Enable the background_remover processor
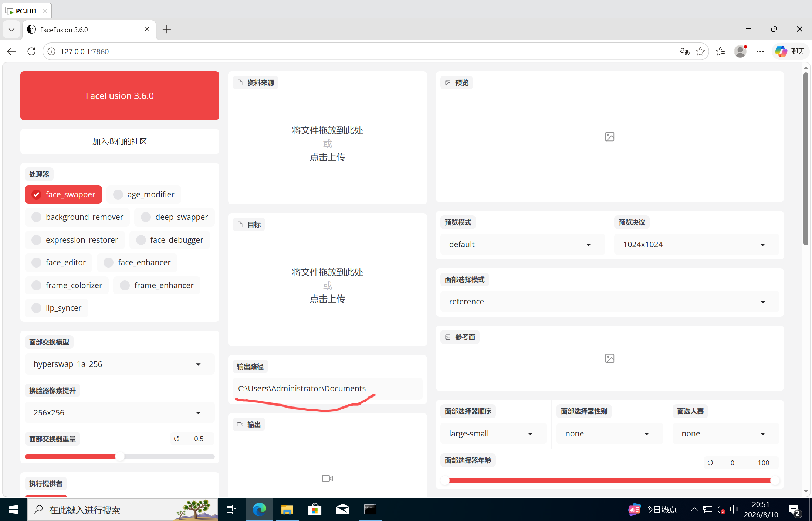This screenshot has height=521, width=812. tap(77, 217)
